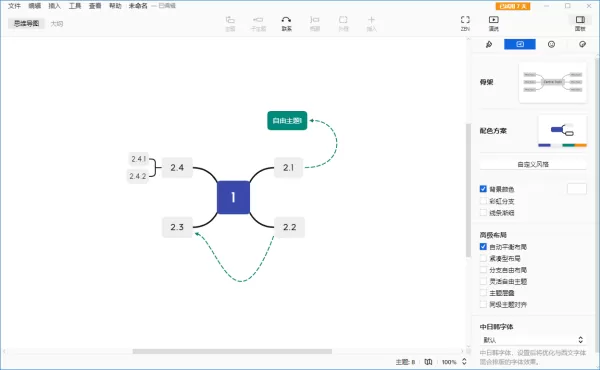Uncheck the 自动平衡布局 checkbox
The height and width of the screenshot is (370, 600).
point(483,246)
